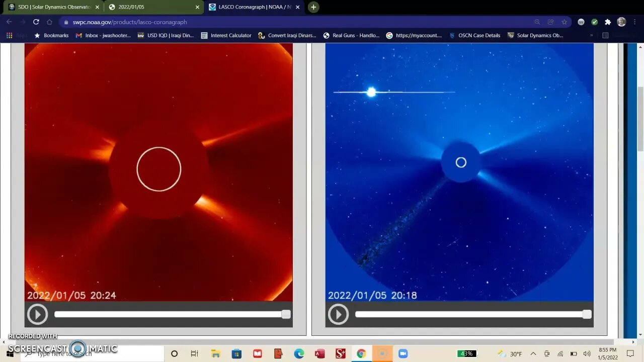Image resolution: width=644 pixels, height=362 pixels.
Task: Click the C2 animation timeline slider handle
Action: tap(286, 314)
